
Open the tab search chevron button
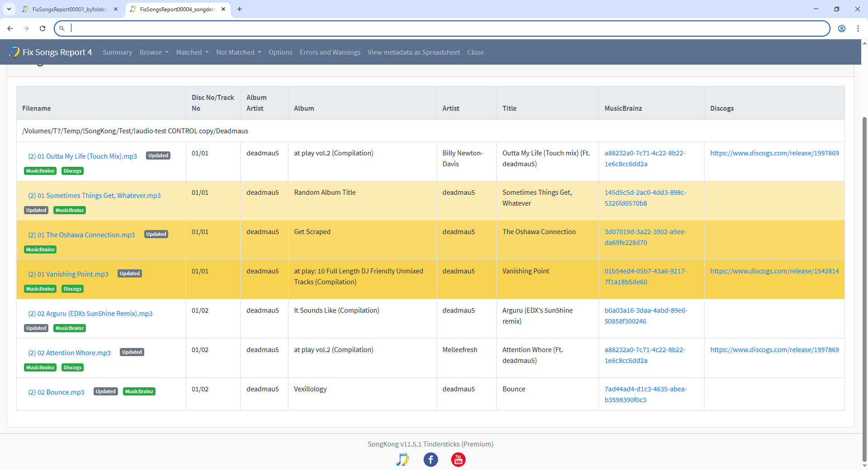[x=9, y=9]
